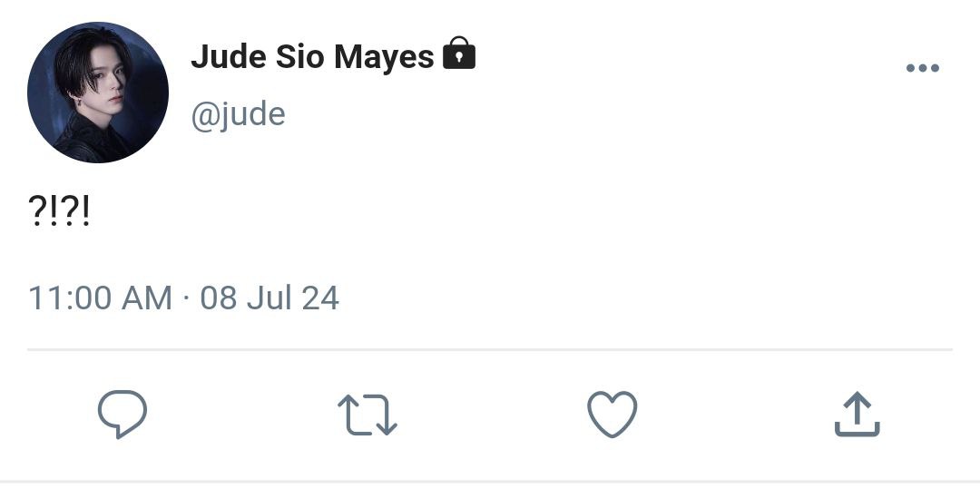The width and height of the screenshot is (980, 498).
Task: Click the padlock protected-account icon
Action: (459, 53)
